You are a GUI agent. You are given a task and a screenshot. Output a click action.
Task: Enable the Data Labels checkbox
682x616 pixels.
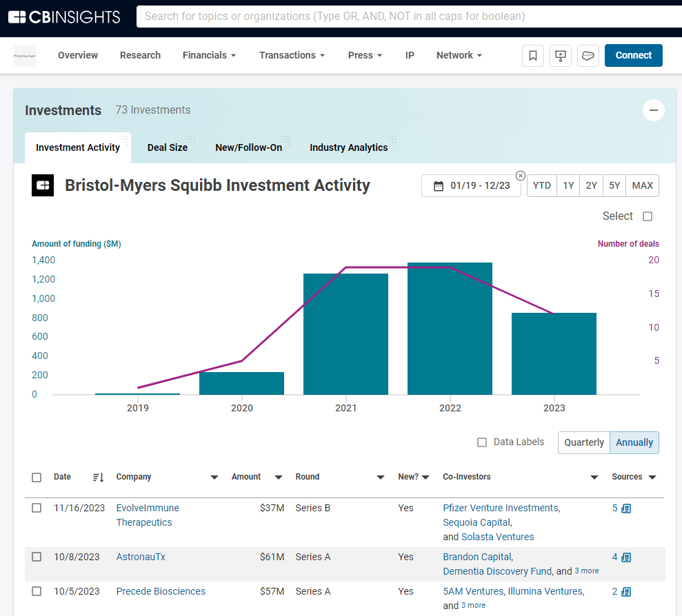pyautogui.click(x=482, y=442)
